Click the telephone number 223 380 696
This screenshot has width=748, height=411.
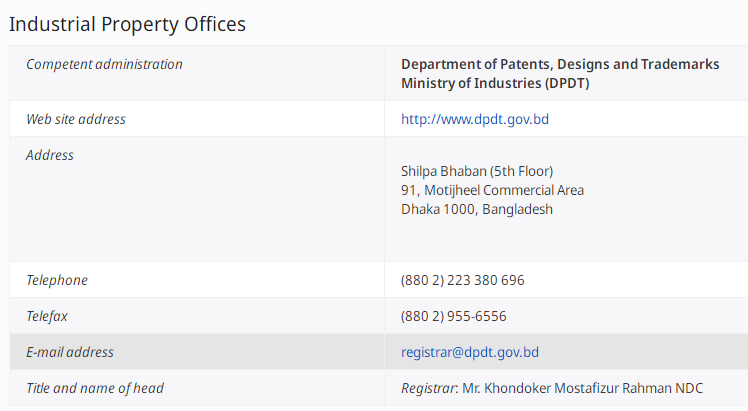tap(486, 280)
